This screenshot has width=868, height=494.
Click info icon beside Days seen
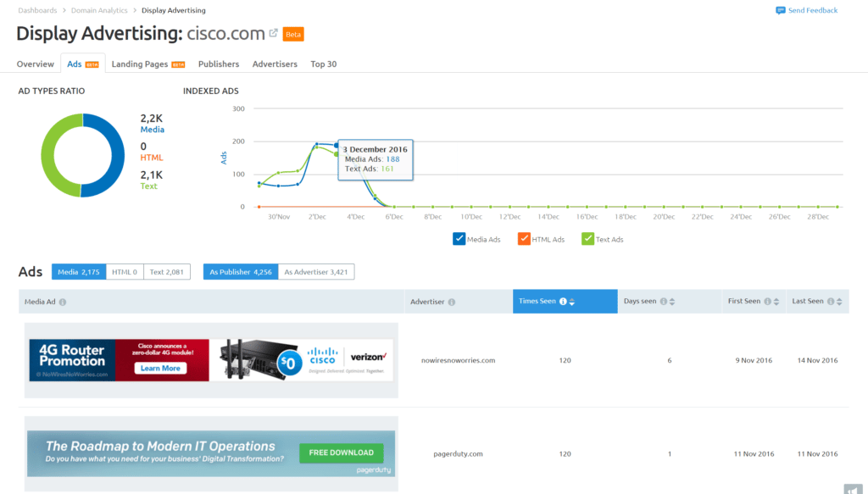coord(663,302)
